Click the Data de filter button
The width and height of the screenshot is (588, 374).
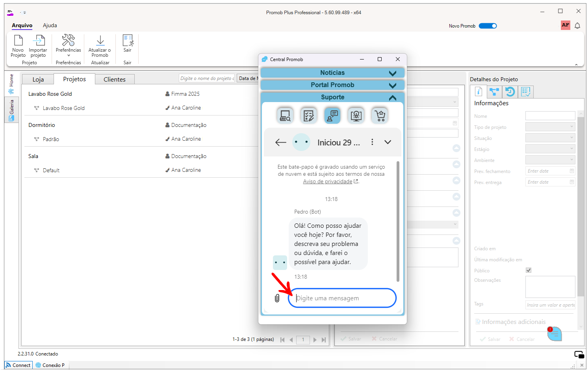click(247, 78)
